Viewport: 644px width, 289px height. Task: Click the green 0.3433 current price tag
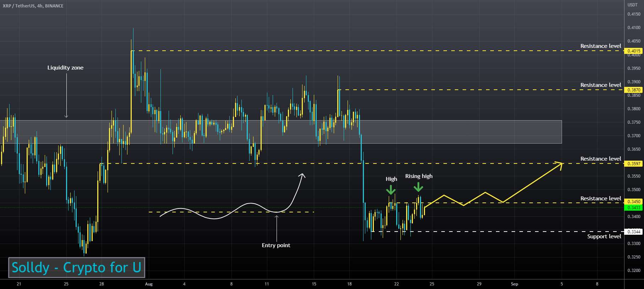coord(634,208)
